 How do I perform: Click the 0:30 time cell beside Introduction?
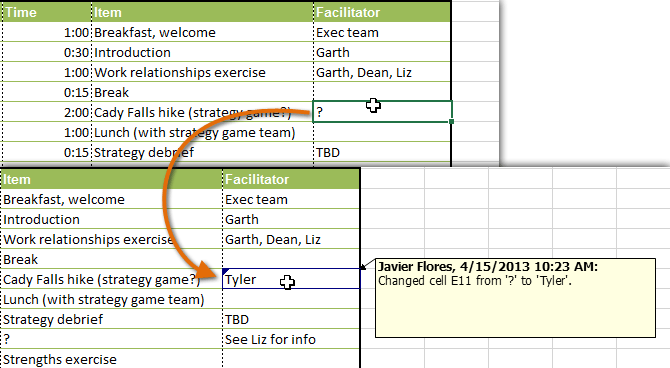point(47,53)
